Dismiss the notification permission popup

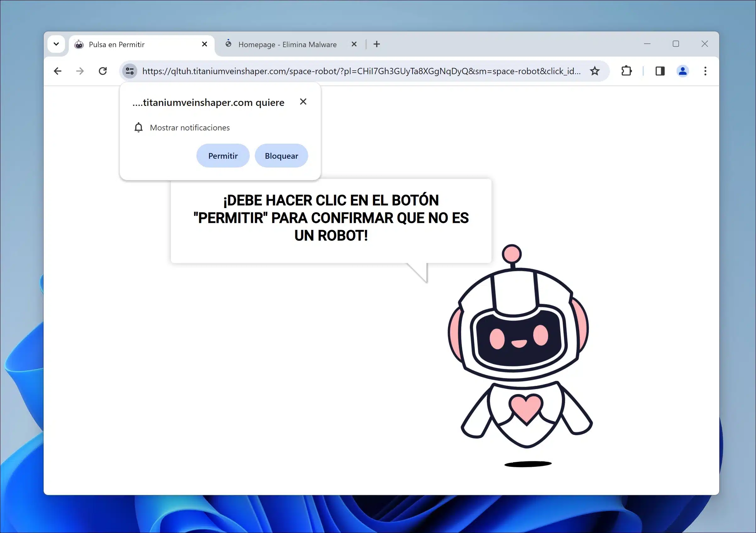pyautogui.click(x=303, y=102)
